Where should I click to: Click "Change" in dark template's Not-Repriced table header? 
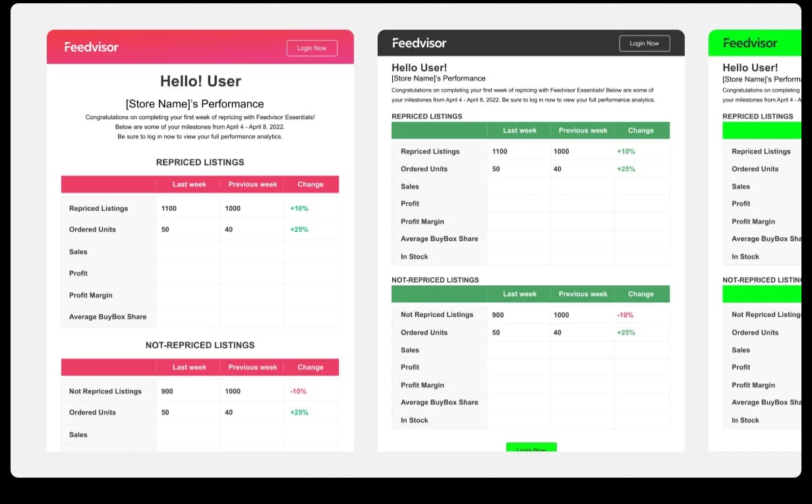click(641, 294)
